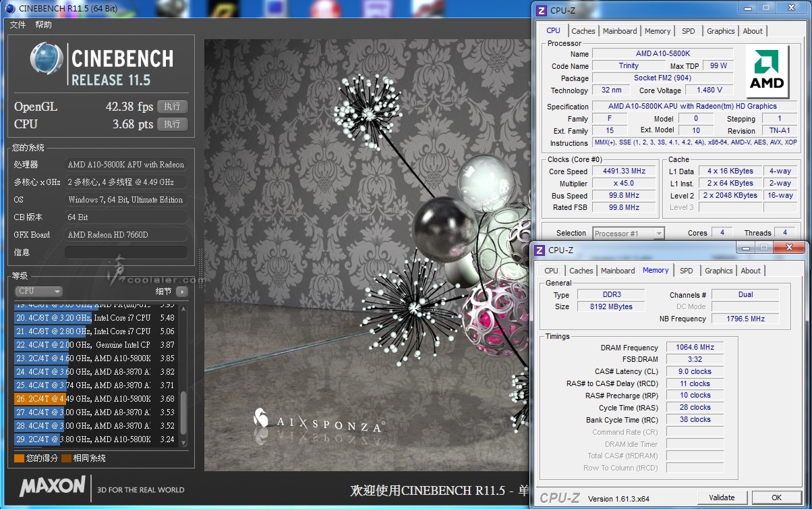This screenshot has width=812, height=509.
Task: Click the NB Frequency value 1796.5 MHz
Action: tap(745, 319)
